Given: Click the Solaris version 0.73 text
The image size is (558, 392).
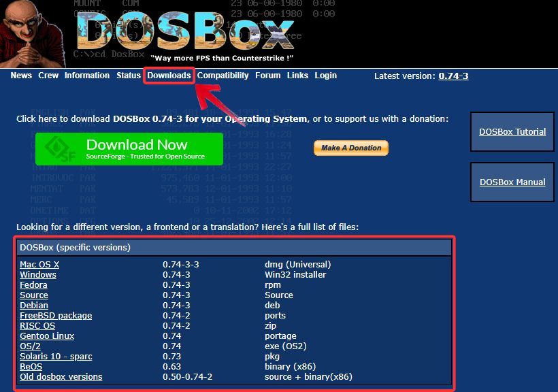Looking at the screenshot, I should 172,357.
